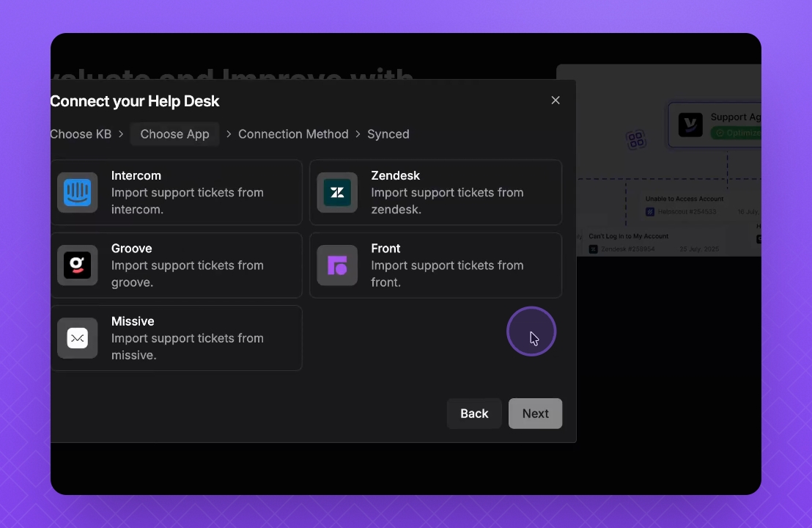Screen dimensions: 812x528
Task: Select the Choose App breadcrumb step
Action: [174, 134]
